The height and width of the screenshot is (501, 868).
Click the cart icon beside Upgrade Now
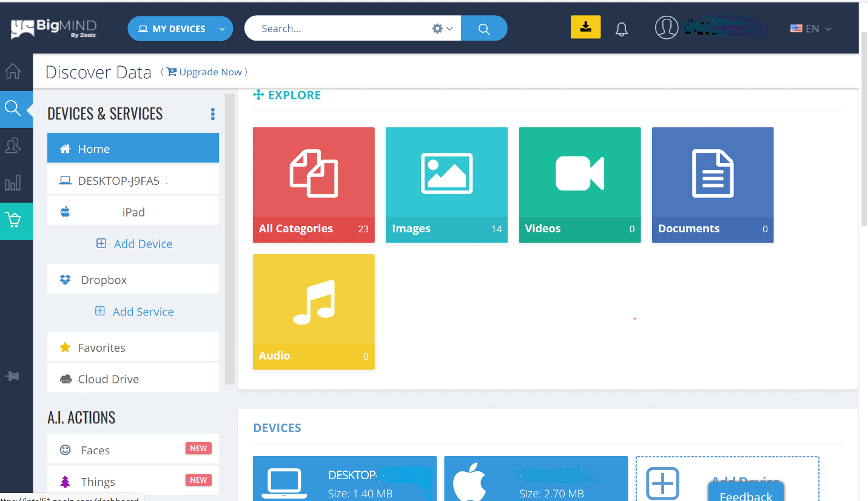pyautogui.click(x=172, y=72)
